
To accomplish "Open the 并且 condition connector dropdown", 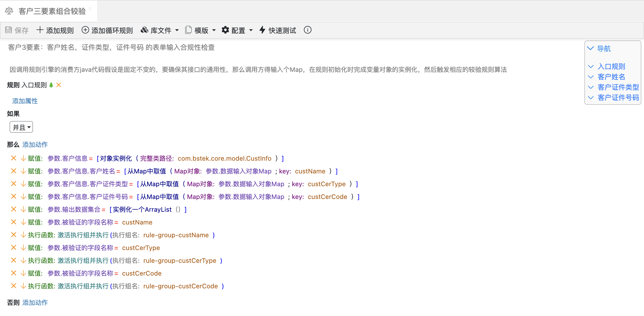I will click(x=21, y=127).
